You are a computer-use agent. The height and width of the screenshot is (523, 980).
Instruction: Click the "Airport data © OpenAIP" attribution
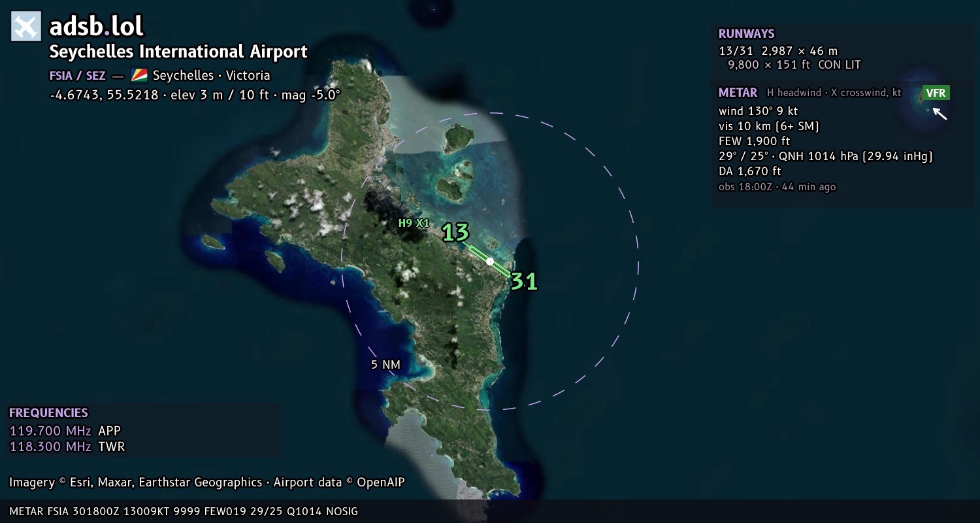tap(339, 482)
